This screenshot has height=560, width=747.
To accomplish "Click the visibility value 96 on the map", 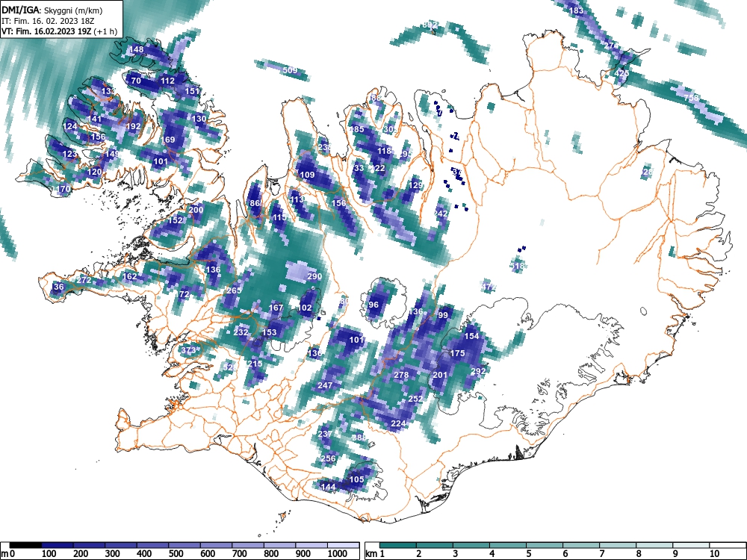I will point(374,305).
